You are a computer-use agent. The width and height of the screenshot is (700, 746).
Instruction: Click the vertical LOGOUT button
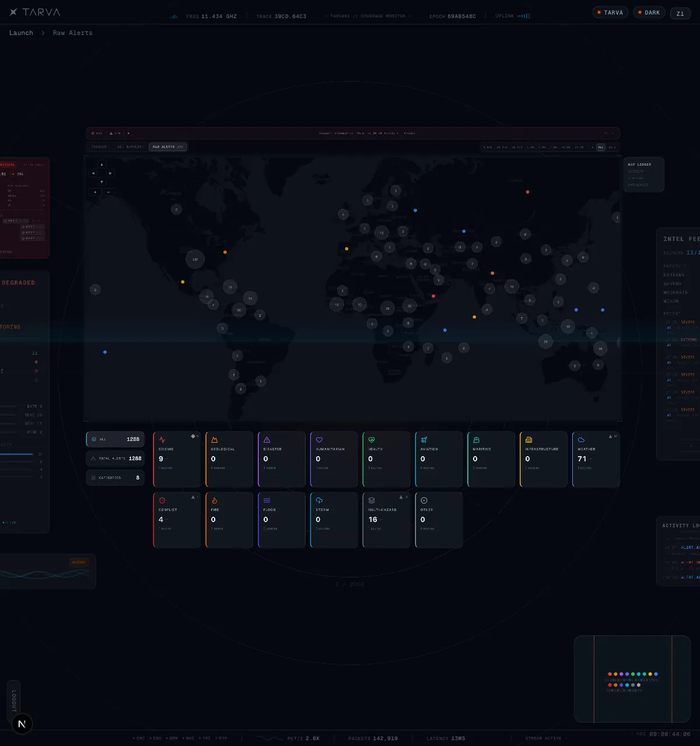pyautogui.click(x=14, y=701)
